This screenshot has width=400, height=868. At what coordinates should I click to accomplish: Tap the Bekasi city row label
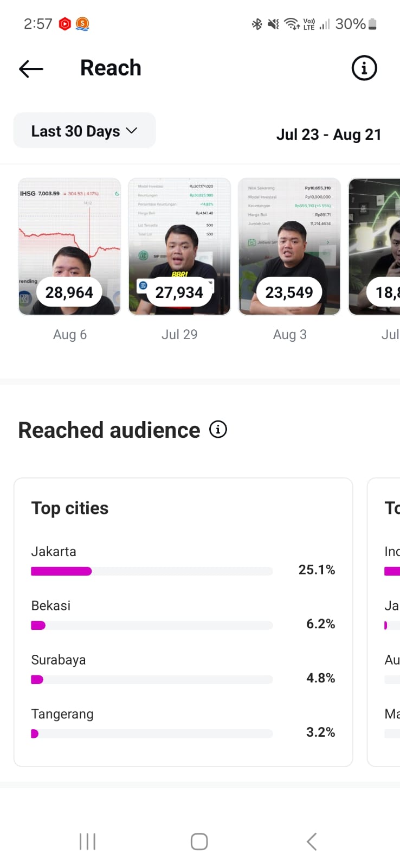pos(51,605)
